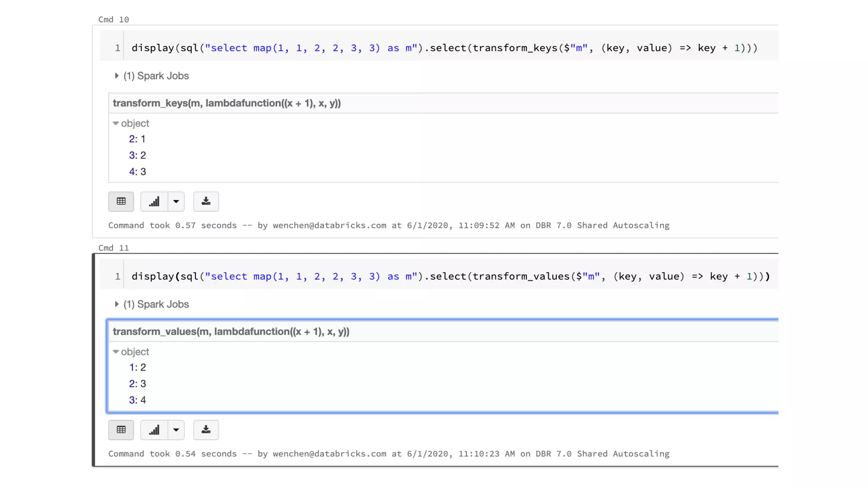Click download results icon in Cmd 10
The height and width of the screenshot is (488, 868).
pyautogui.click(x=206, y=201)
